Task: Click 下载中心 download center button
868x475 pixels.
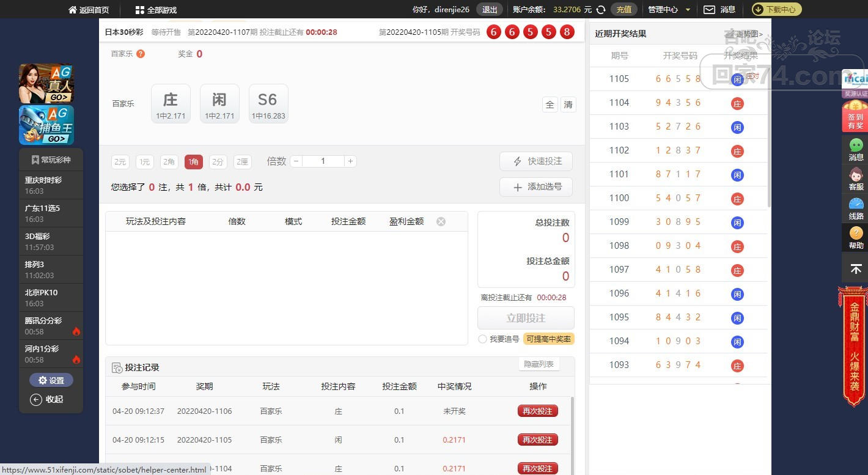Action: [x=776, y=9]
